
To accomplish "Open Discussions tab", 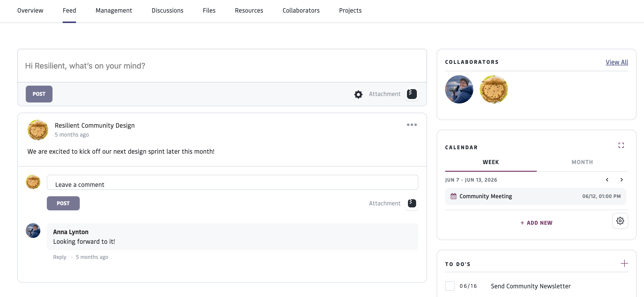I will [x=167, y=10].
